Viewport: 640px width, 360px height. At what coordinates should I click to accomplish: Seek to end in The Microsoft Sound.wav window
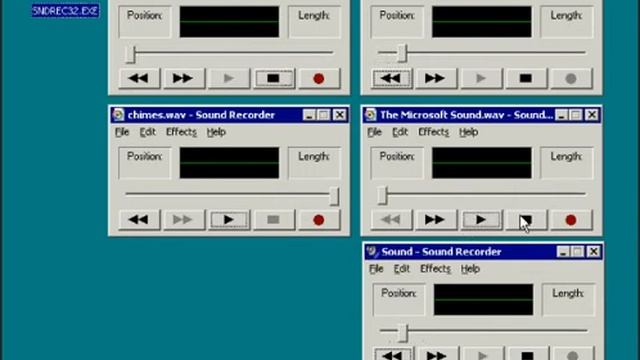pyautogui.click(x=436, y=220)
